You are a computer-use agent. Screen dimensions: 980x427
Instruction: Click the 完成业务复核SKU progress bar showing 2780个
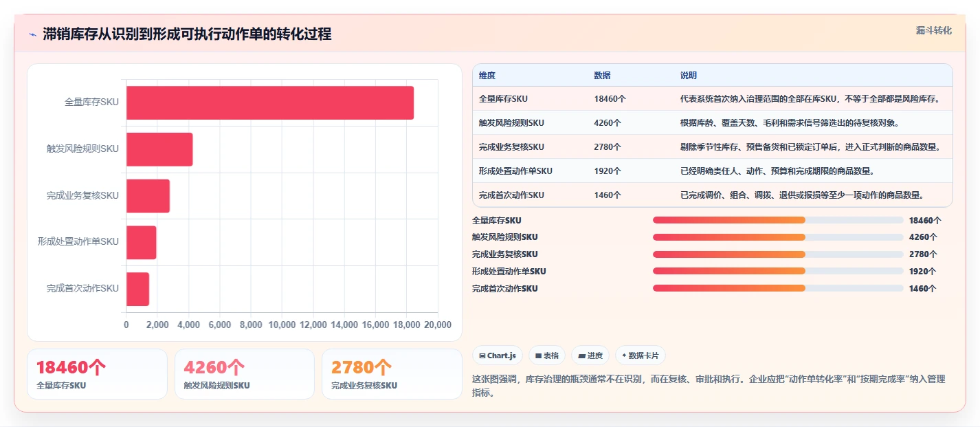pos(778,254)
